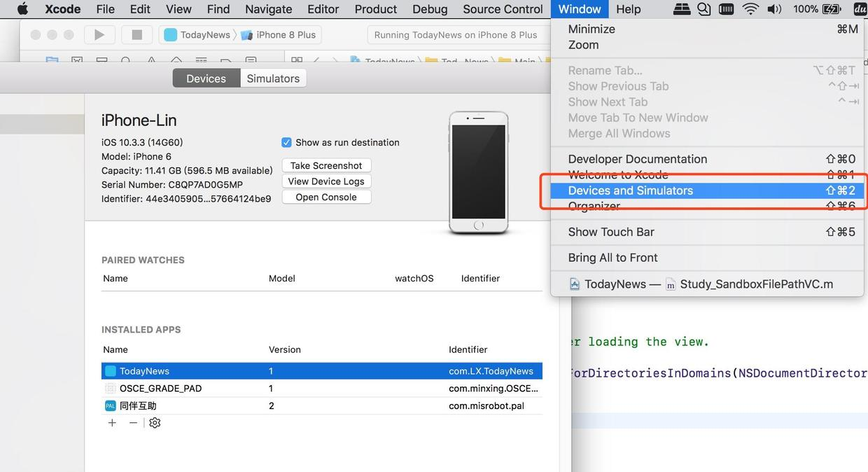
Task: Click the TodayNews scheme icon in toolbar
Action: click(171, 35)
